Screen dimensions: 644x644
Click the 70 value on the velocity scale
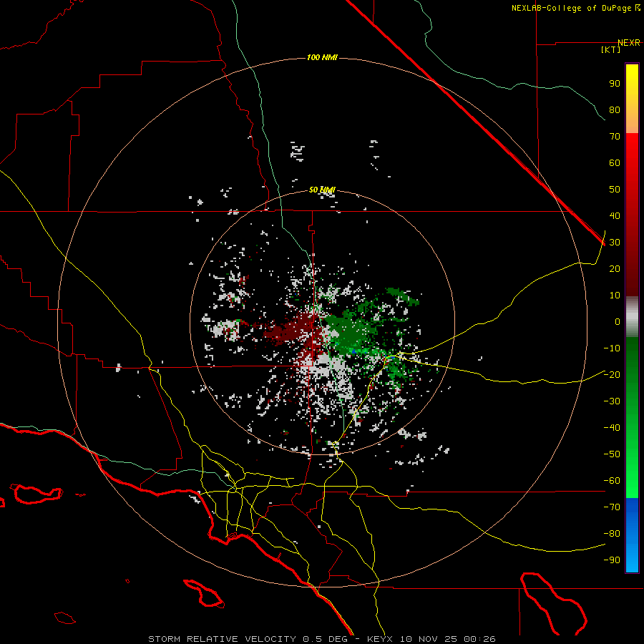(615, 137)
